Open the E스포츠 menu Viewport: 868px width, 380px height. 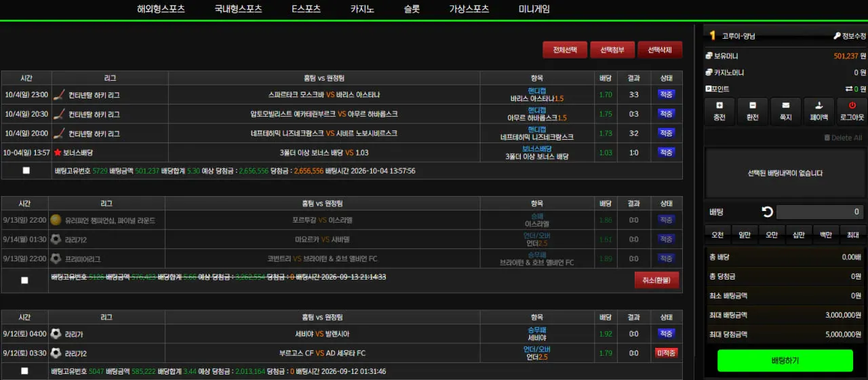[307, 9]
